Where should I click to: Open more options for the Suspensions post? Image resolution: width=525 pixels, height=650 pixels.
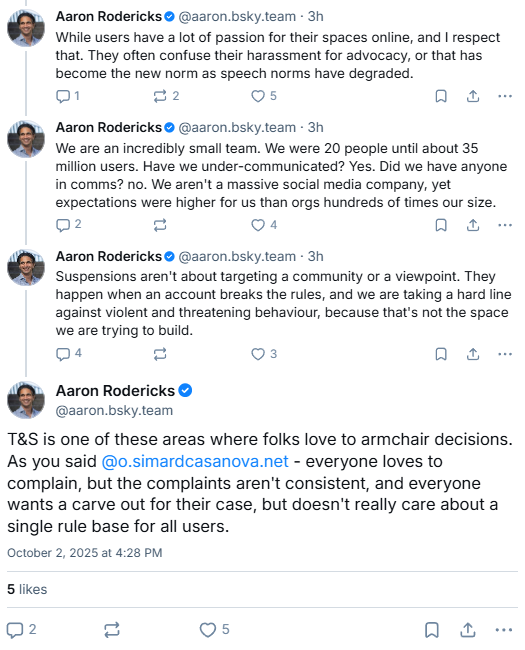[505, 354]
